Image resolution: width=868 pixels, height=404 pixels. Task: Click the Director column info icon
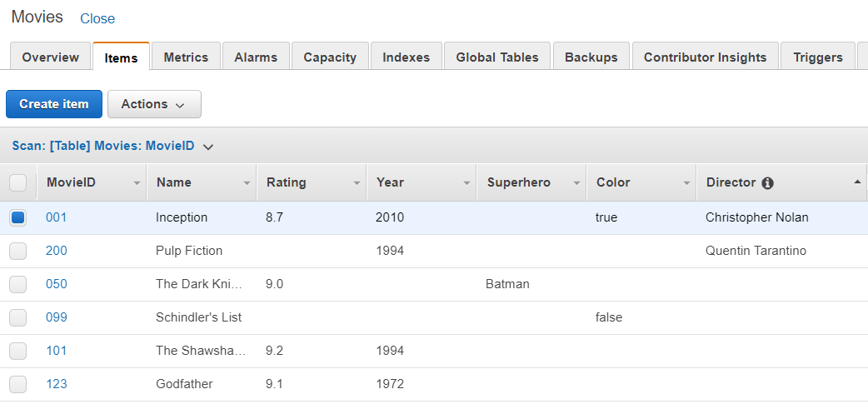click(x=767, y=182)
